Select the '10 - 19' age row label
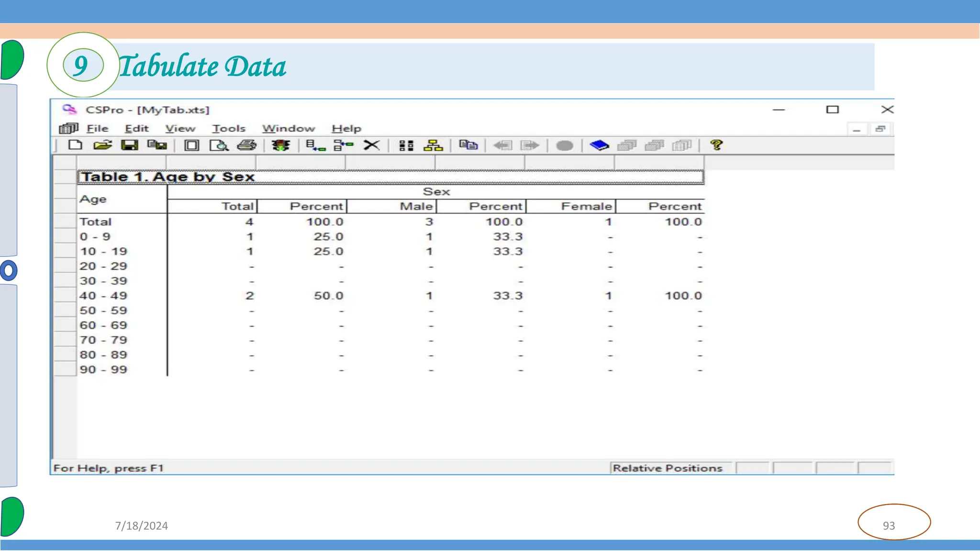 pyautogui.click(x=103, y=252)
